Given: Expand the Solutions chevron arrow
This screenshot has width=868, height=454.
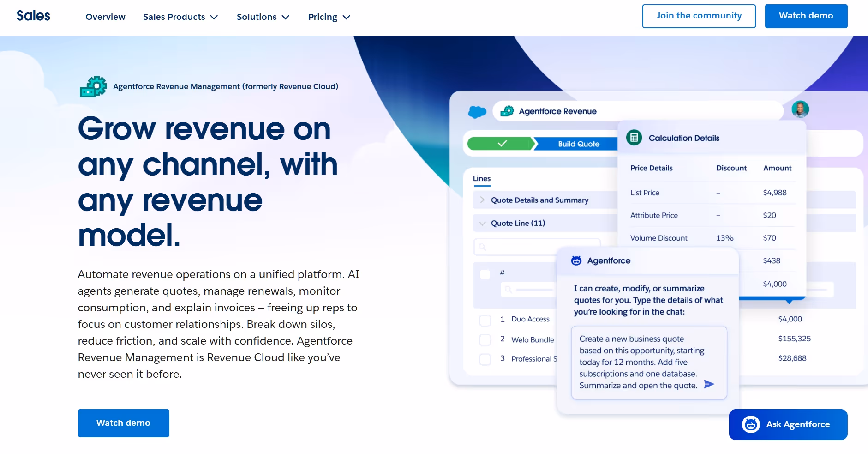Looking at the screenshot, I should tap(286, 17).
